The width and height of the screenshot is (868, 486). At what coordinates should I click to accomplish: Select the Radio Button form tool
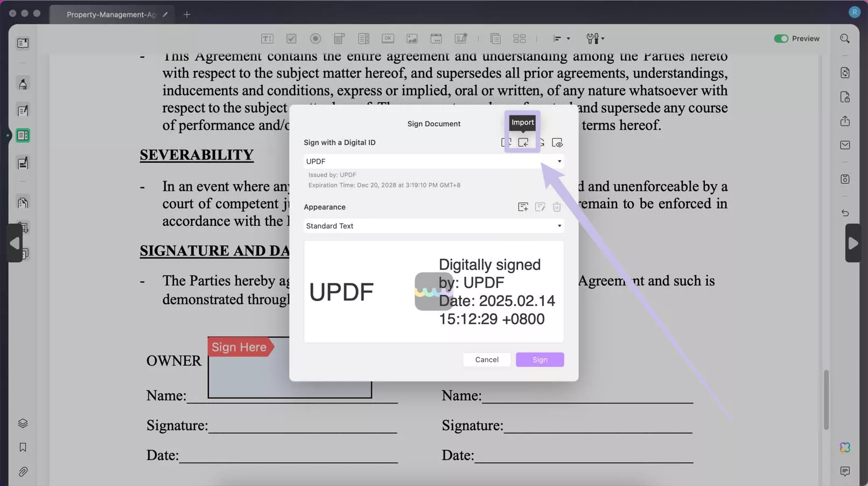point(316,38)
